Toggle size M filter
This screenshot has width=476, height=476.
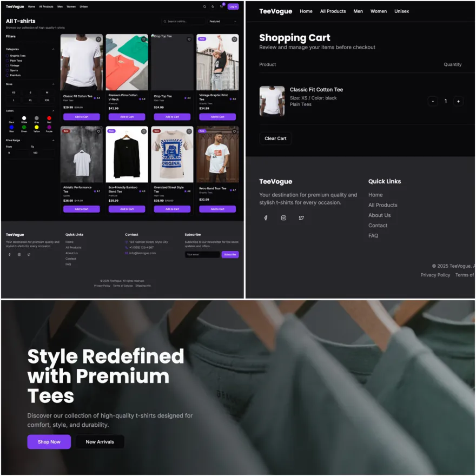point(47,92)
